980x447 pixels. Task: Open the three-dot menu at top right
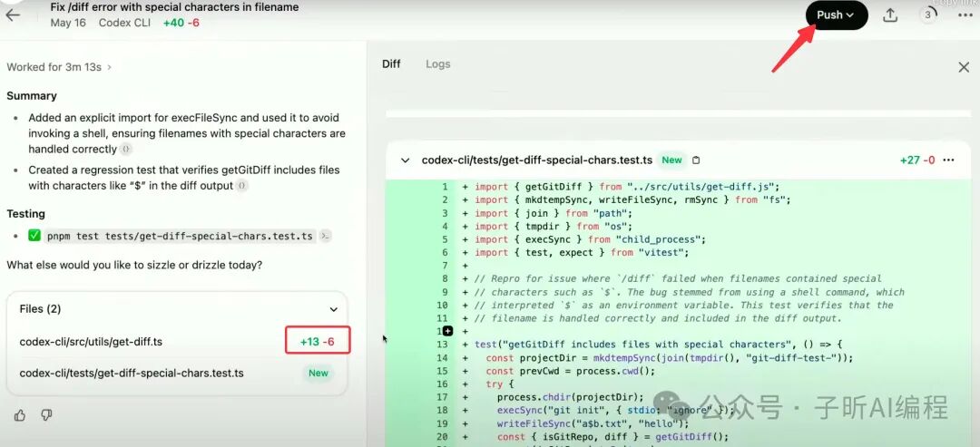(x=965, y=15)
